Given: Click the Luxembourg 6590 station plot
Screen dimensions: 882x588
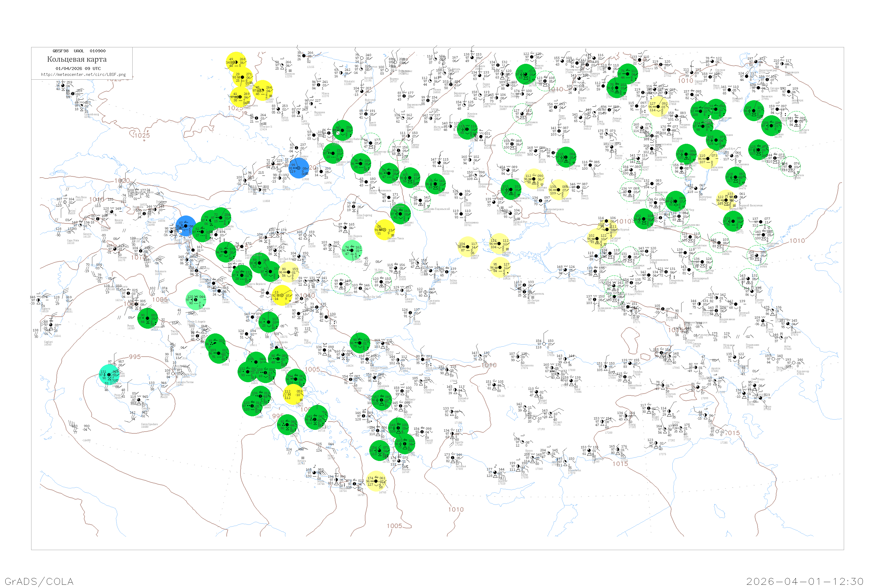Looking at the screenshot, I should 82,106.
